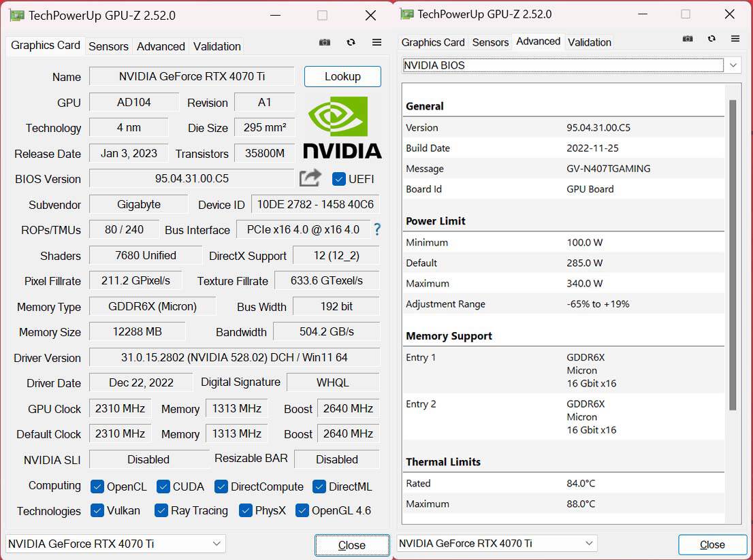
Task: Click the share/upload BIOS icon
Action: pos(310,178)
